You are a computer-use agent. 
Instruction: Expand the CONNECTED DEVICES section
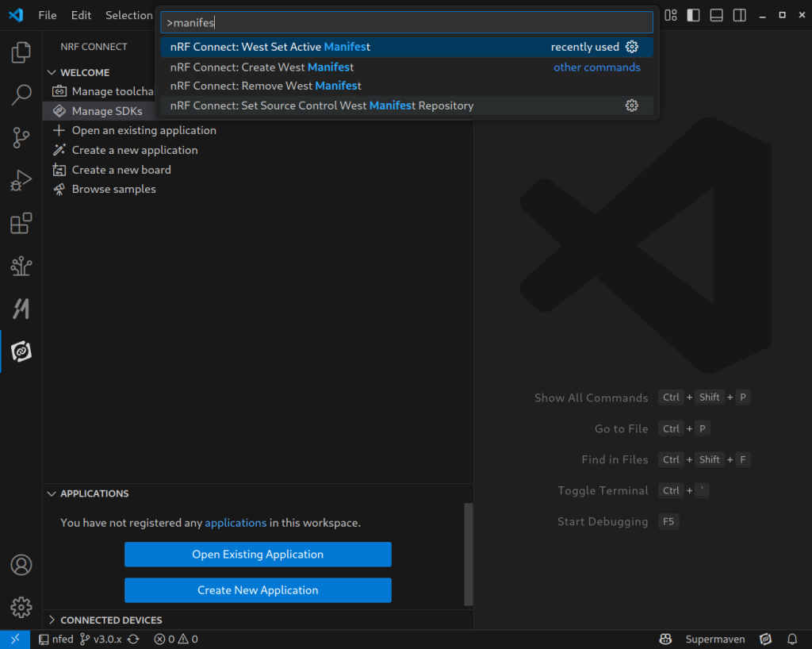pos(52,620)
